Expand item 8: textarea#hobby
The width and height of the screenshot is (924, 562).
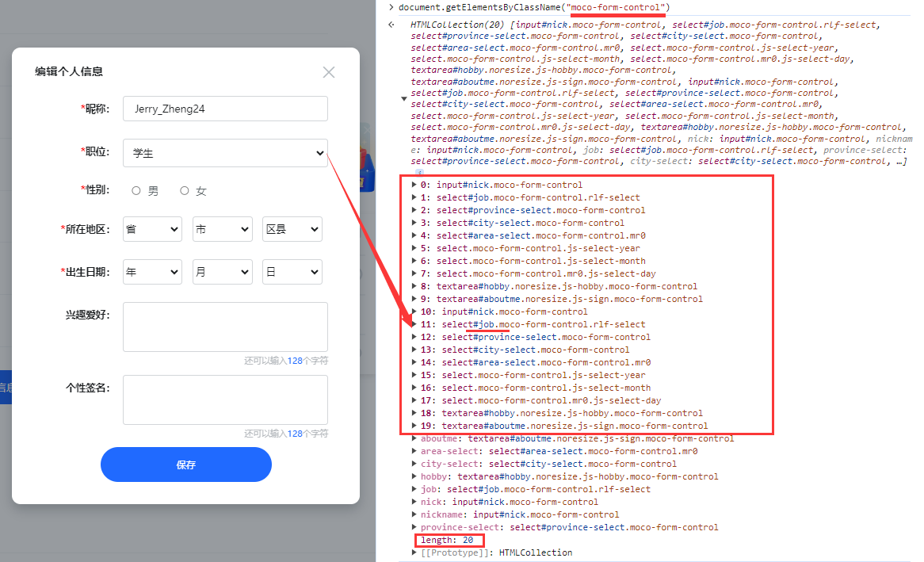click(414, 286)
